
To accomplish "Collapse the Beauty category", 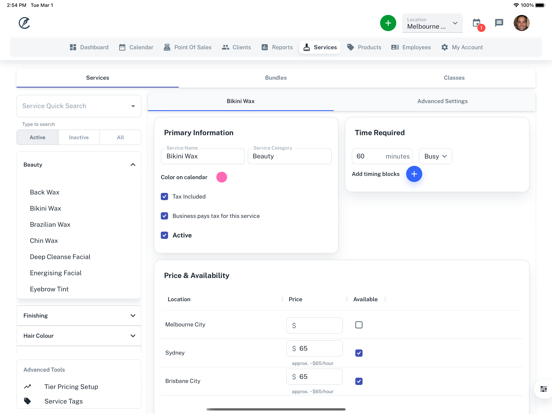I will [79, 165].
